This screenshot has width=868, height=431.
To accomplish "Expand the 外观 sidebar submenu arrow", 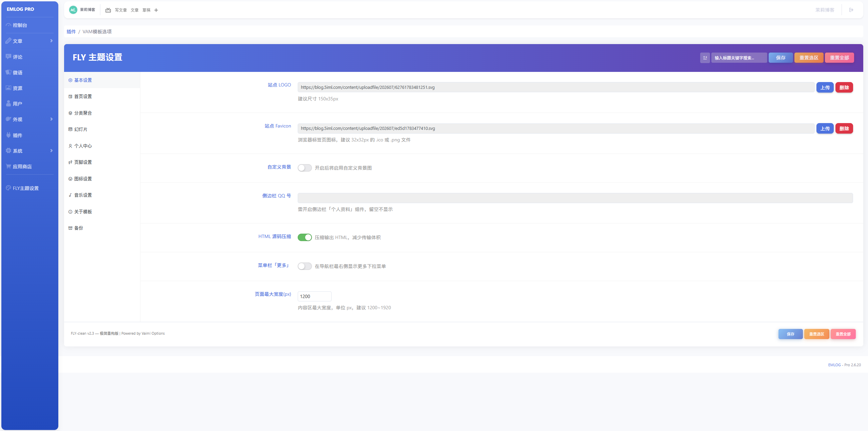I will pyautogui.click(x=52, y=119).
